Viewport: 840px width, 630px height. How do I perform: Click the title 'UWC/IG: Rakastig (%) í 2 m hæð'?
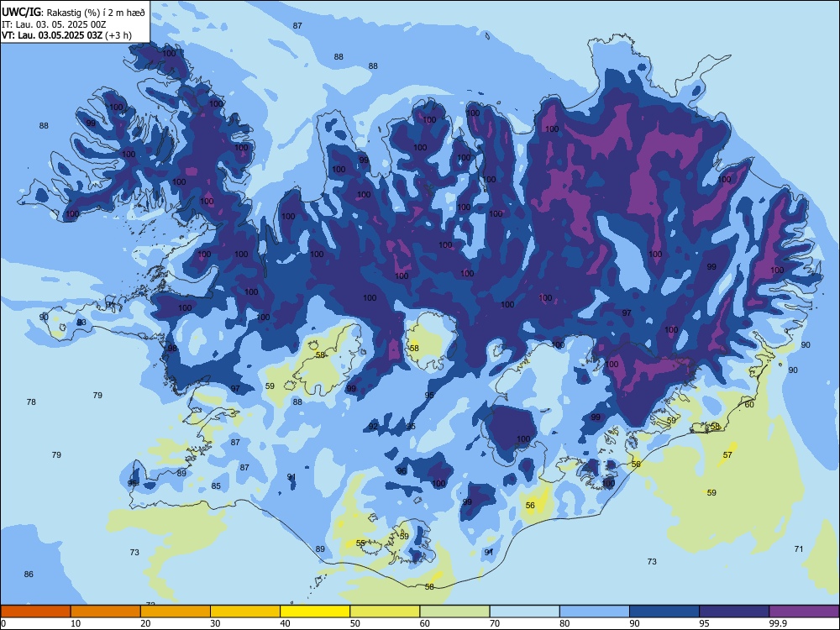[73, 13]
